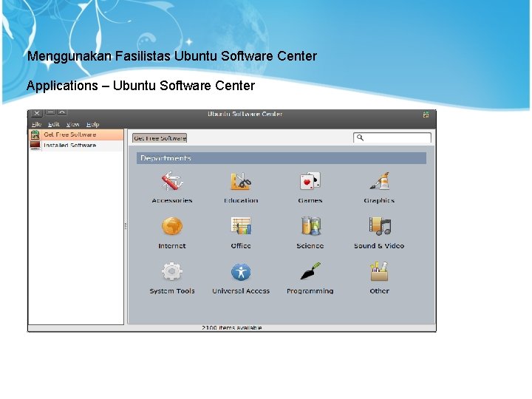Click the Education label
The image size is (532, 399).
pos(241,200)
